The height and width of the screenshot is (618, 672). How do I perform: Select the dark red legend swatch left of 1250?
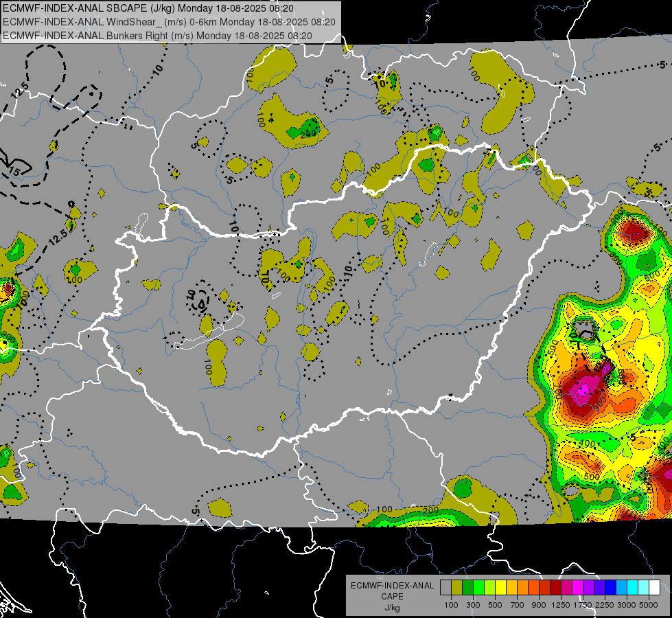555,588
